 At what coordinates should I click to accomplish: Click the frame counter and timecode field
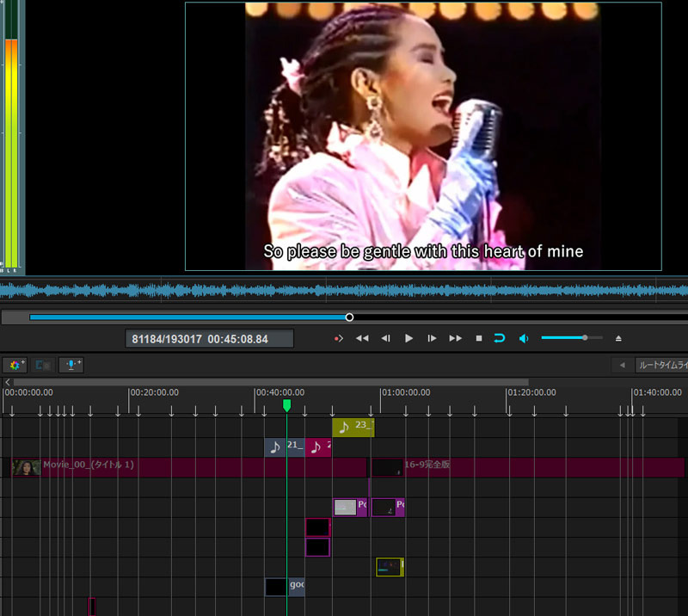(x=209, y=339)
